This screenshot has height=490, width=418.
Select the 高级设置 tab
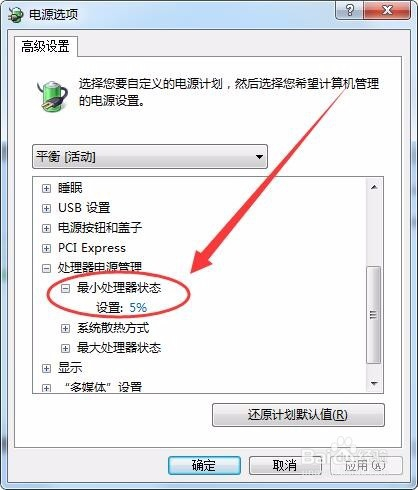pyautogui.click(x=45, y=46)
